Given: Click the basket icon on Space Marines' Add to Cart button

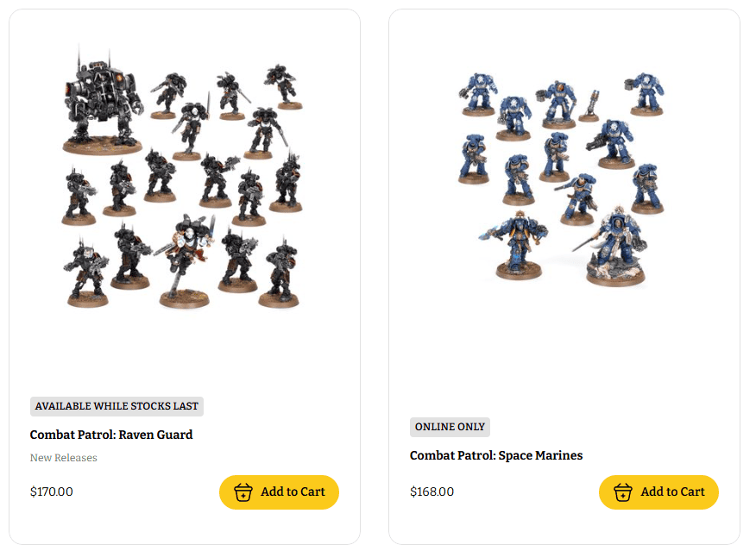Looking at the screenshot, I should pyautogui.click(x=623, y=492).
